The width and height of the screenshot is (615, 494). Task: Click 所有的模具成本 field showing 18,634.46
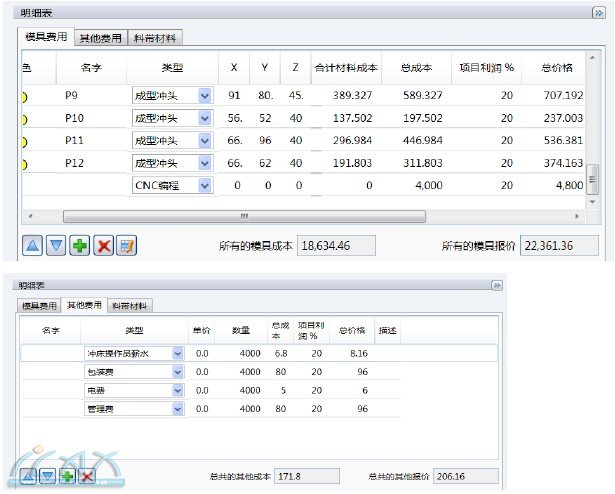click(x=336, y=246)
